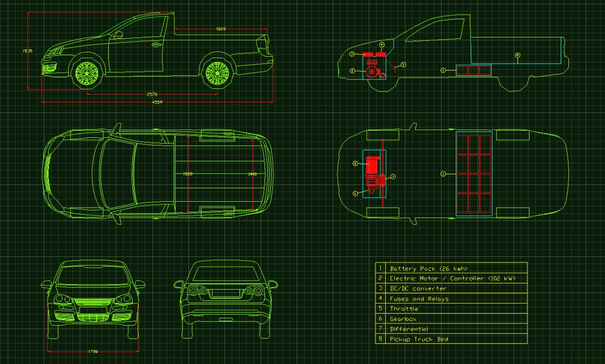Select callout 5 throttle marker
The width and height of the screenshot is (605, 364).
[402, 65]
